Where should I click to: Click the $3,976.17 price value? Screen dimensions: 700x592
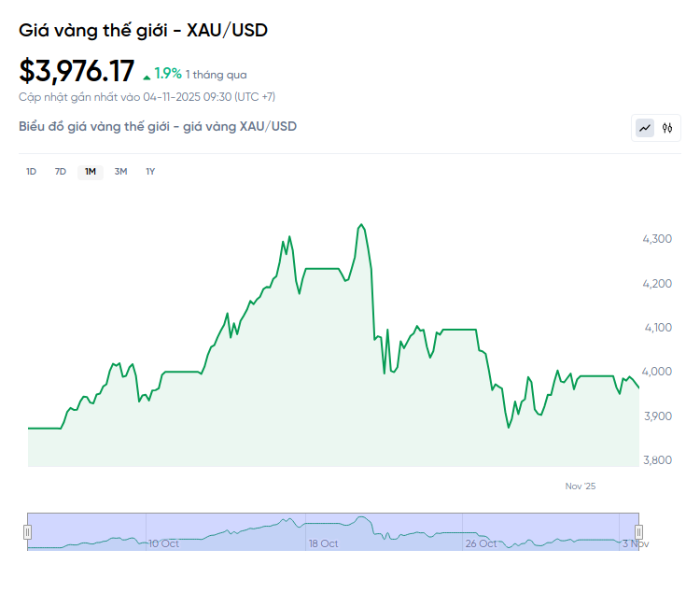click(77, 72)
